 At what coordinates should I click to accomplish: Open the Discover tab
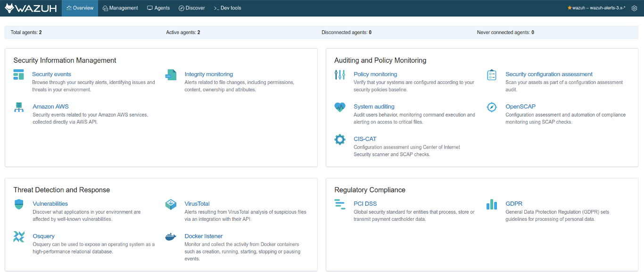[192, 8]
